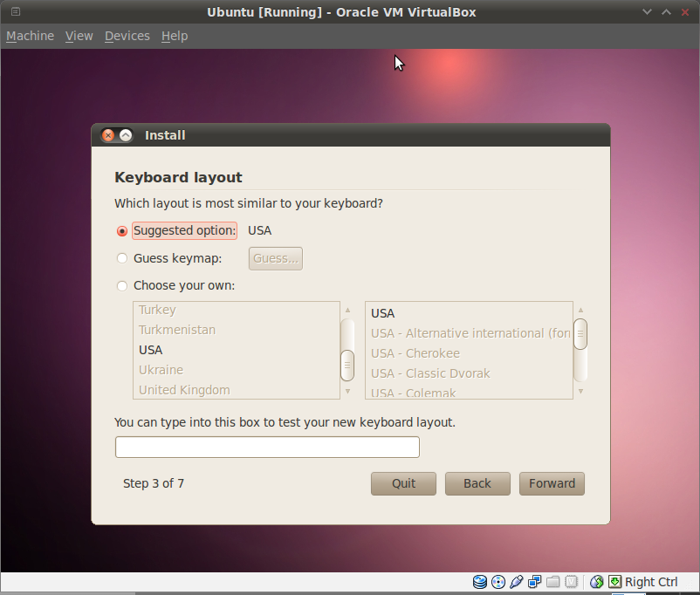The height and width of the screenshot is (595, 700).
Task: Click the country list scroll down arrow
Action: 347,392
